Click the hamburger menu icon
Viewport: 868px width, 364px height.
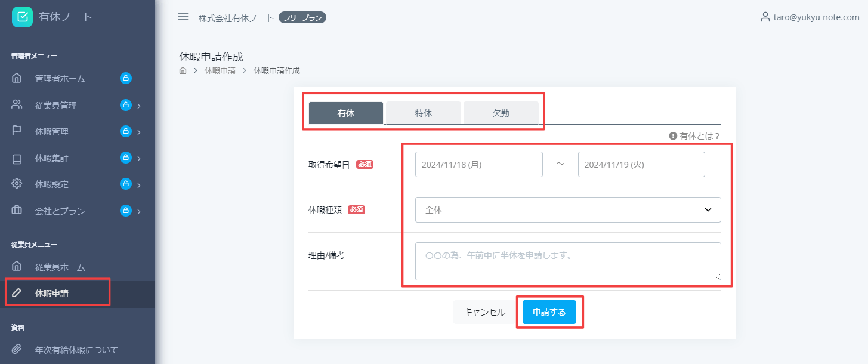point(183,17)
